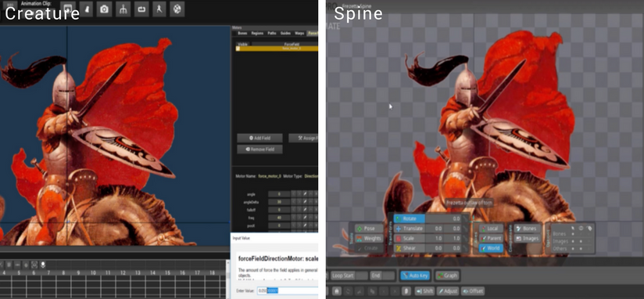644x299 pixels.
Task: Click the mesh sphere icon in Creature toolbar
Action: 177,9
